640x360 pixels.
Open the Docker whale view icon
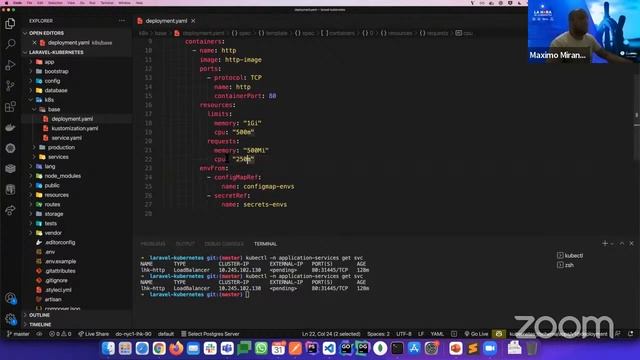point(10,127)
